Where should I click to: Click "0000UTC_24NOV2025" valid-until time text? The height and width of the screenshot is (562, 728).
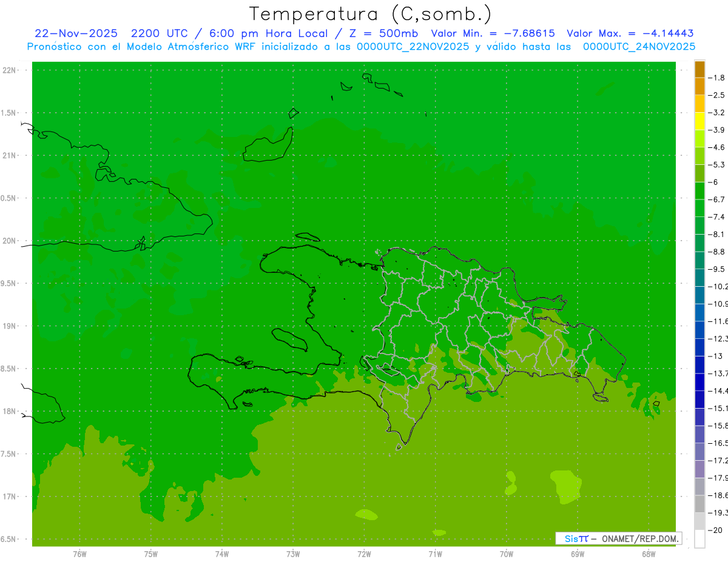pos(639,47)
